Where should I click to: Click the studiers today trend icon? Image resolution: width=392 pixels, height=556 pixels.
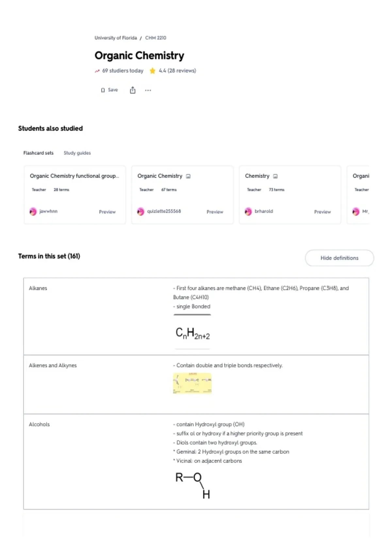[x=97, y=71]
